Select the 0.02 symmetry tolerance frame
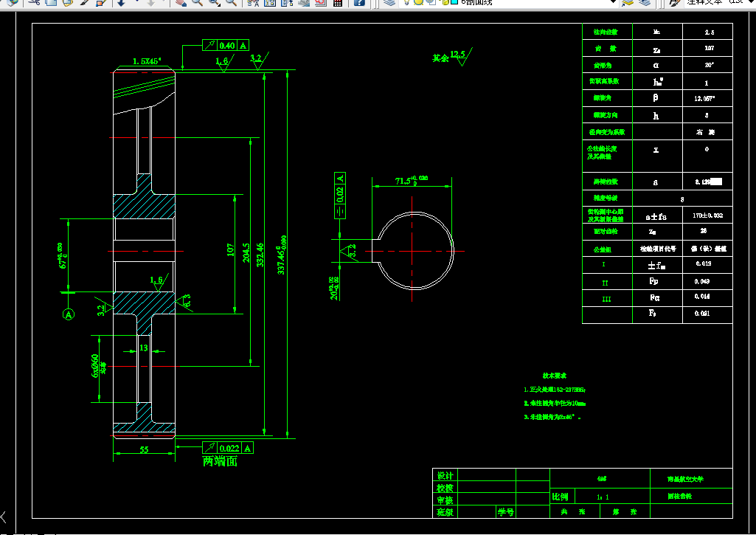 (340, 196)
